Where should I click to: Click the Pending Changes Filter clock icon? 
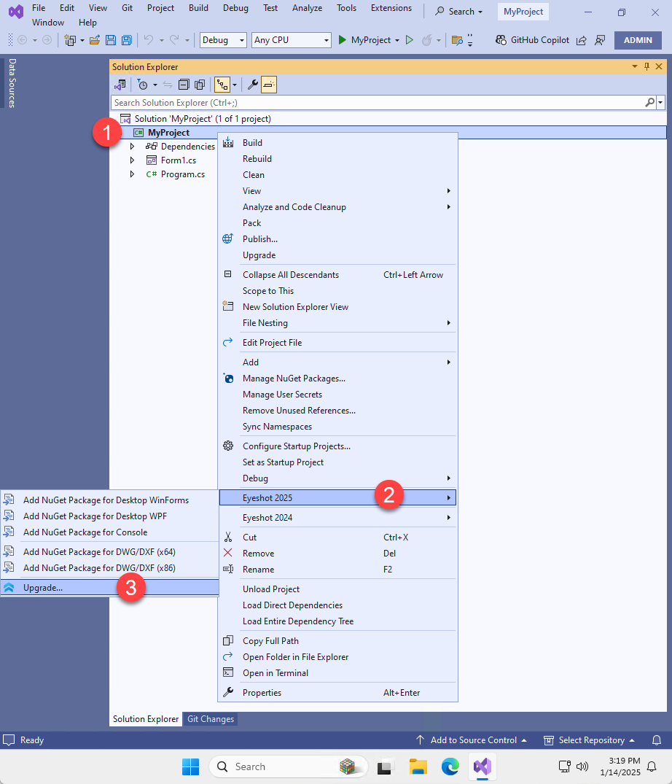pyautogui.click(x=143, y=85)
